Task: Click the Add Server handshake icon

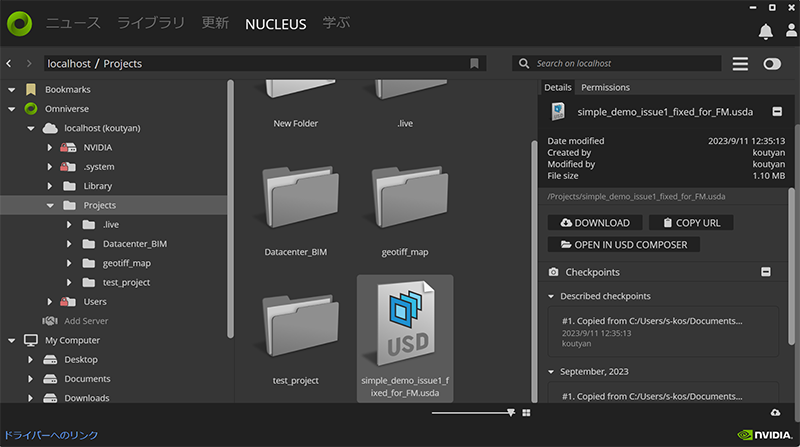Action: point(49,321)
